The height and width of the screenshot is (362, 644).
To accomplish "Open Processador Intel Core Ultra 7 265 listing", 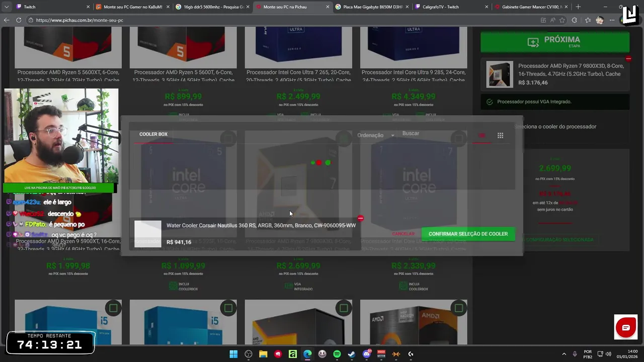I will (298, 76).
